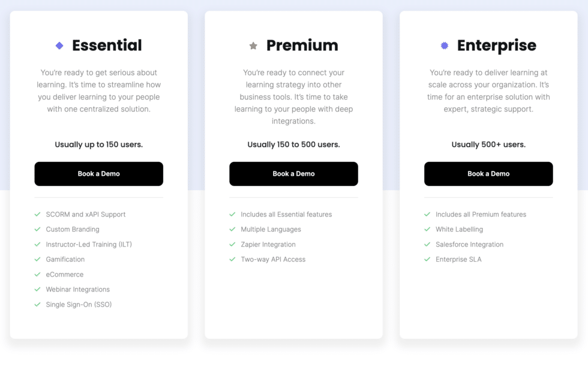The image size is (588, 366).
Task: Click the checkmark beside Multiple Languages
Action: [232, 229]
